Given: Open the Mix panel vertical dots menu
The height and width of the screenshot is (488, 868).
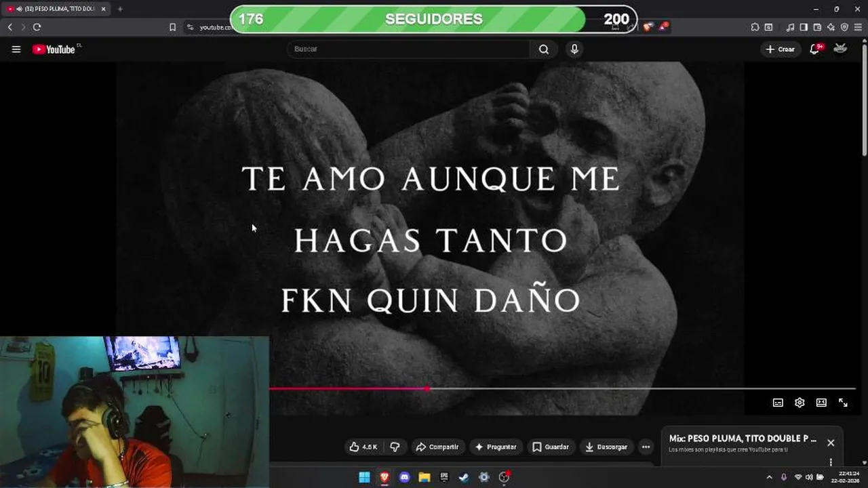Looking at the screenshot, I should (831, 462).
